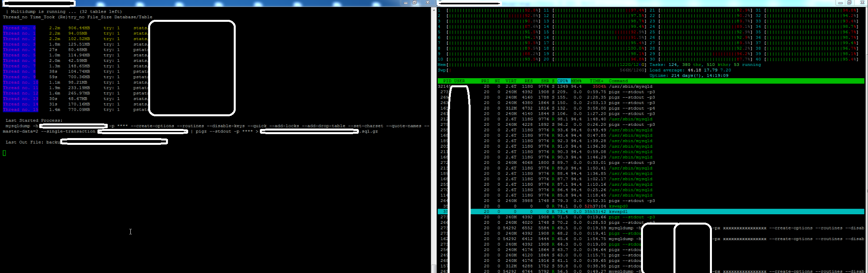Close the Multidump terminal window
Viewport: 868px width, 273px height.
(x=427, y=3)
